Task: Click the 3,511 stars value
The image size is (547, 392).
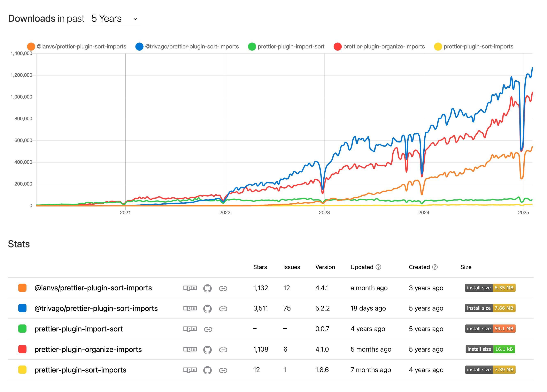Action: click(261, 308)
